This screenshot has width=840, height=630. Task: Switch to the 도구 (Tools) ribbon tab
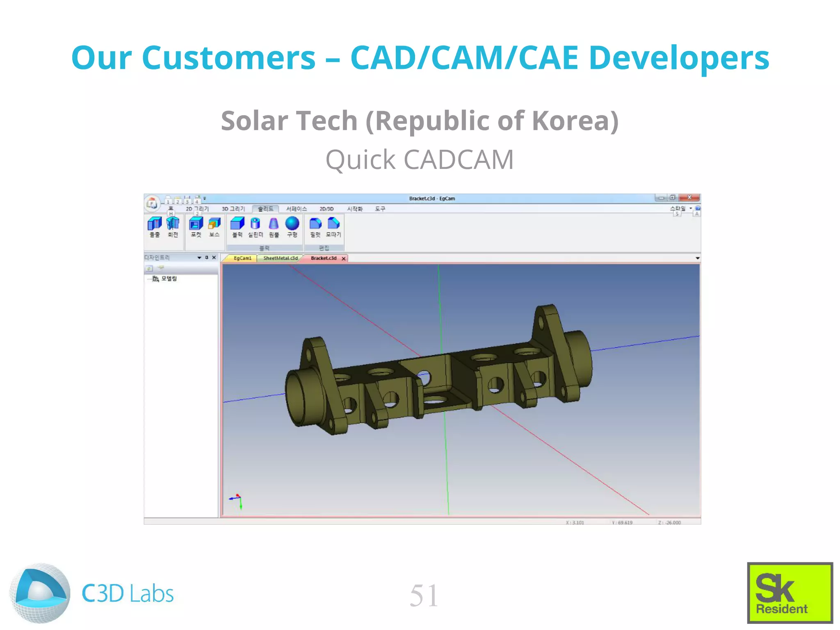click(x=380, y=209)
